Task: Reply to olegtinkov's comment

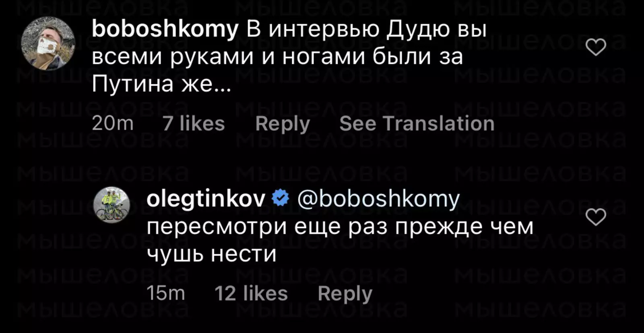Action: tap(345, 294)
